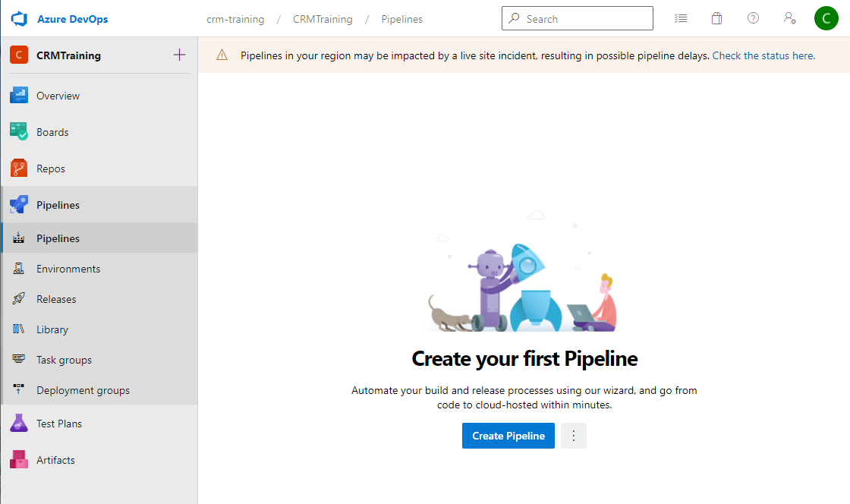Click the Create Pipeline button
850x504 pixels.
tap(508, 436)
